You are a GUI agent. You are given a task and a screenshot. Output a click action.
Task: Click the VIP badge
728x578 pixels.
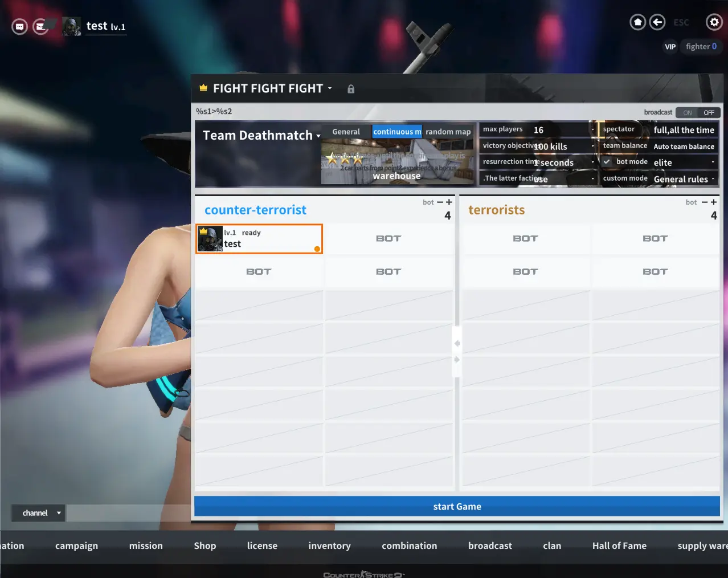point(670,47)
